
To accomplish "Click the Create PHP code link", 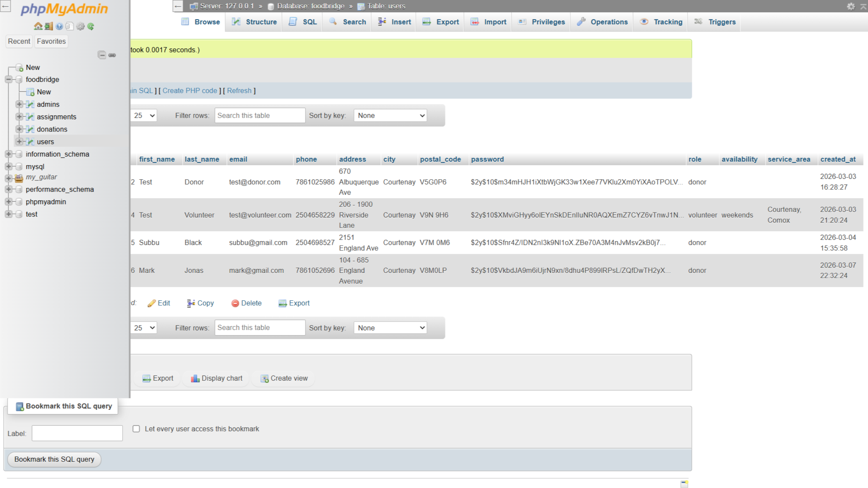I will coord(190,91).
